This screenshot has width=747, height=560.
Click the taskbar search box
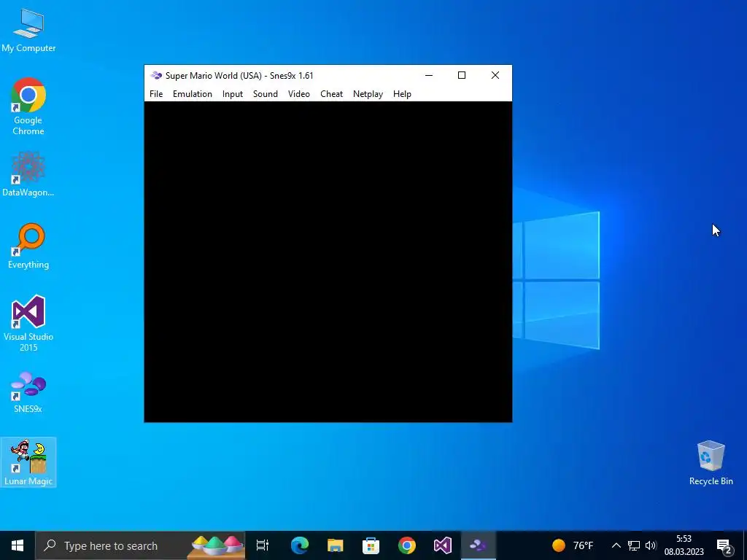pyautogui.click(x=141, y=545)
